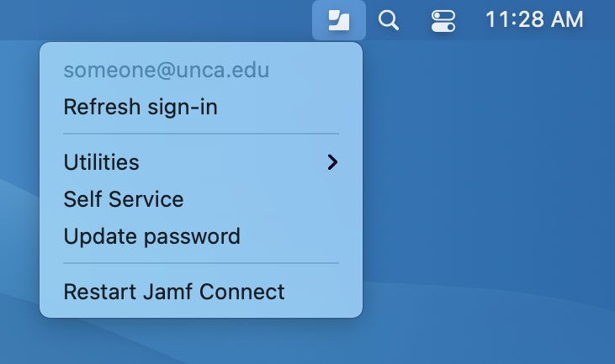Choose Update password
The width and height of the screenshot is (615, 364).
point(152,237)
